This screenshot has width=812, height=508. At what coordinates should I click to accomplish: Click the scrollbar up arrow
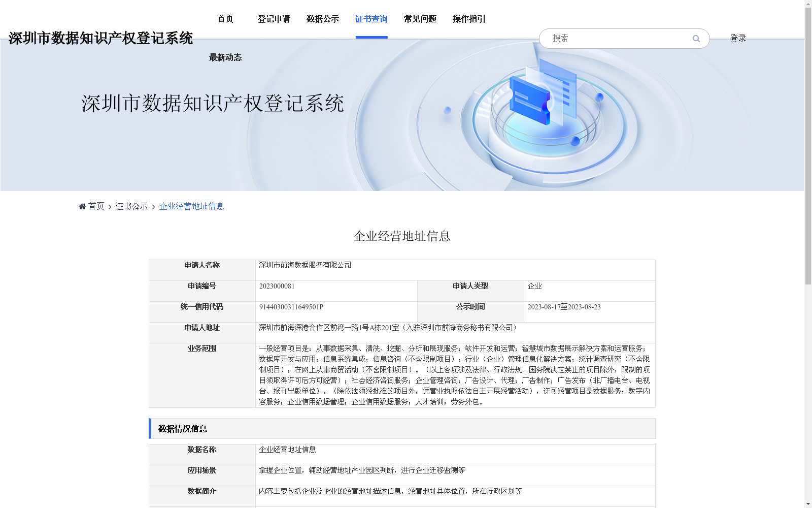coord(808,4)
